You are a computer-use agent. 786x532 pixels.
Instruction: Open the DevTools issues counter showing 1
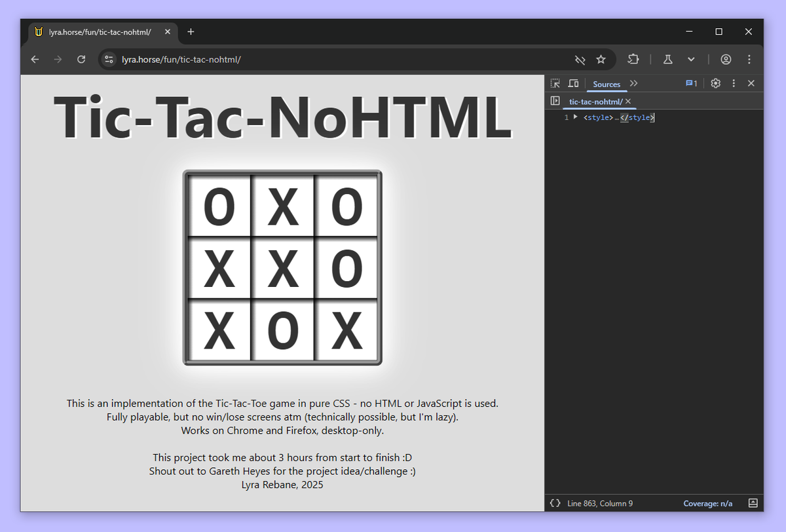(x=692, y=83)
